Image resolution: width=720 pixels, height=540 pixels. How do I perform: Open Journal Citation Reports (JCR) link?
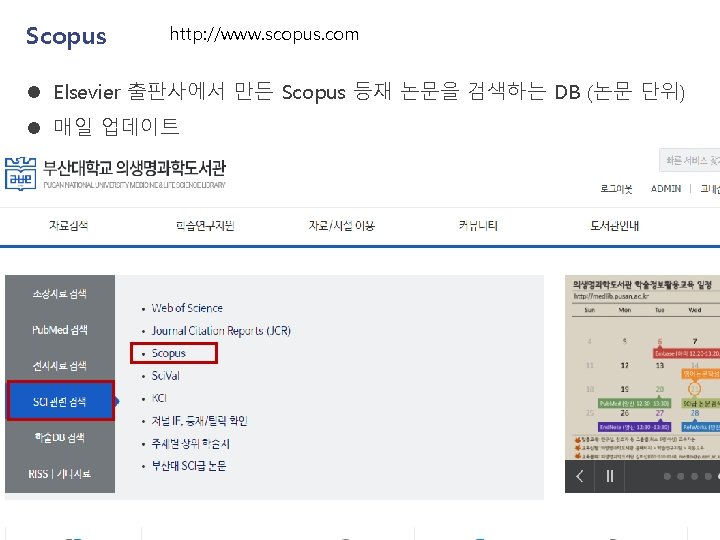tap(221, 331)
